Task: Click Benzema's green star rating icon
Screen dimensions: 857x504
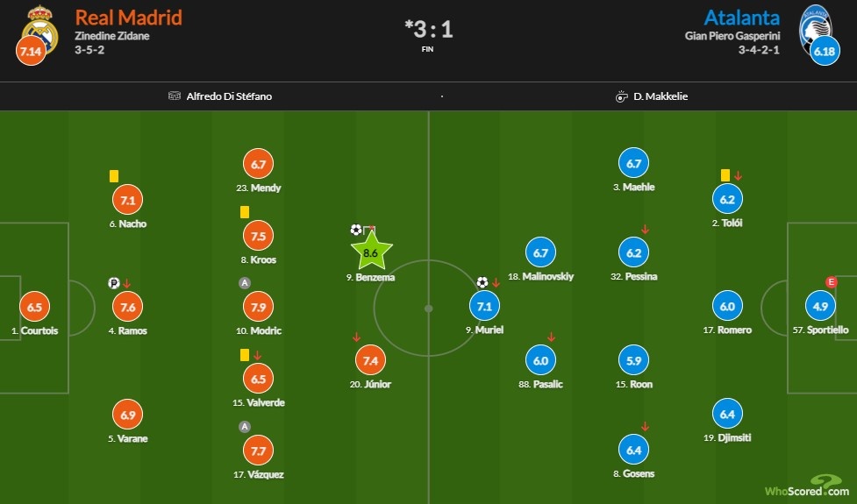Action: tap(371, 252)
